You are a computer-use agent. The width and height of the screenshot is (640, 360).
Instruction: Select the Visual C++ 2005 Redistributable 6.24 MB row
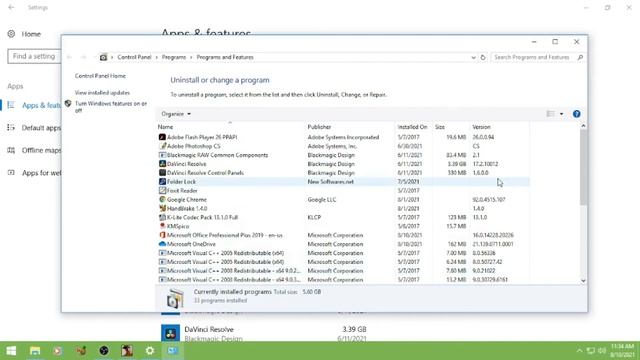(x=343, y=262)
